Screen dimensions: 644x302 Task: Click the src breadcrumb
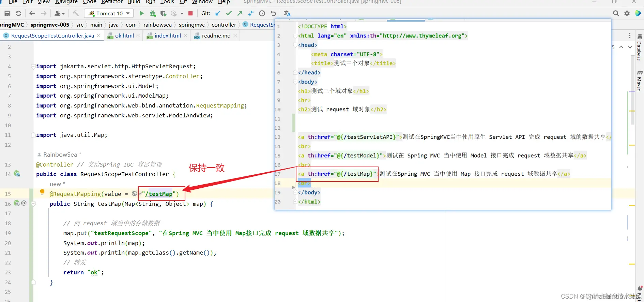point(80,25)
